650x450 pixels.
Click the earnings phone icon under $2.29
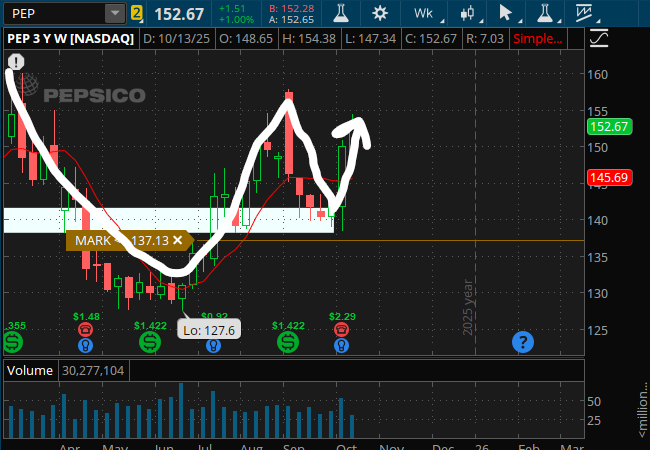point(342,330)
